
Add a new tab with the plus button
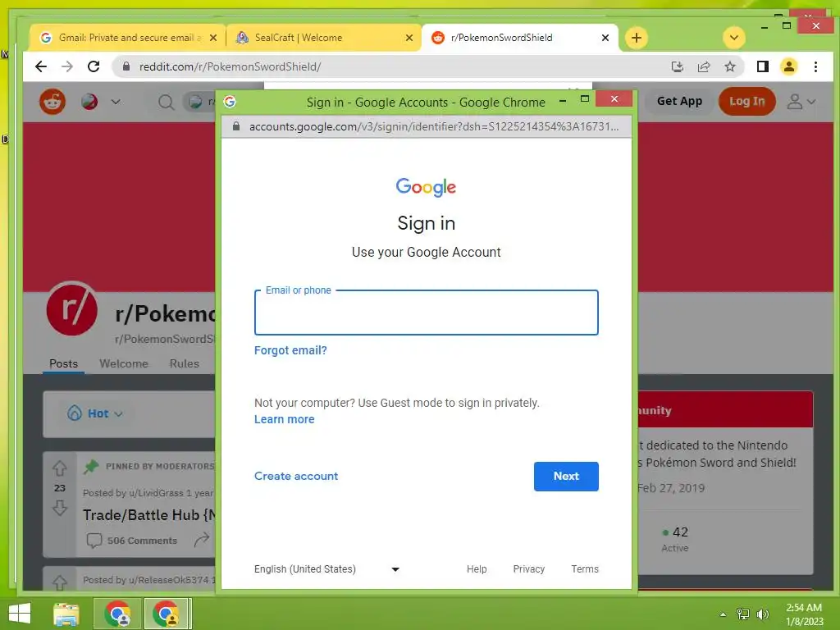click(637, 38)
